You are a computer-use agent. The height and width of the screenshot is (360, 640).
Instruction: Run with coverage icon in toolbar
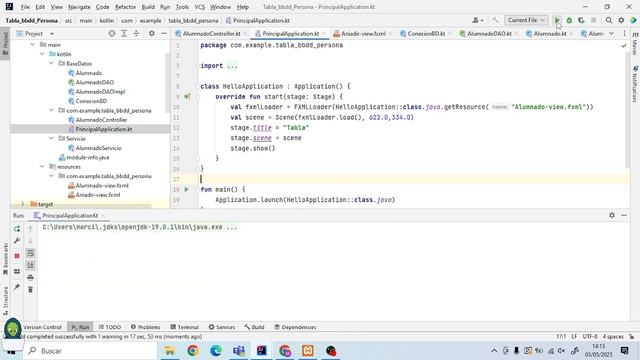click(x=581, y=20)
